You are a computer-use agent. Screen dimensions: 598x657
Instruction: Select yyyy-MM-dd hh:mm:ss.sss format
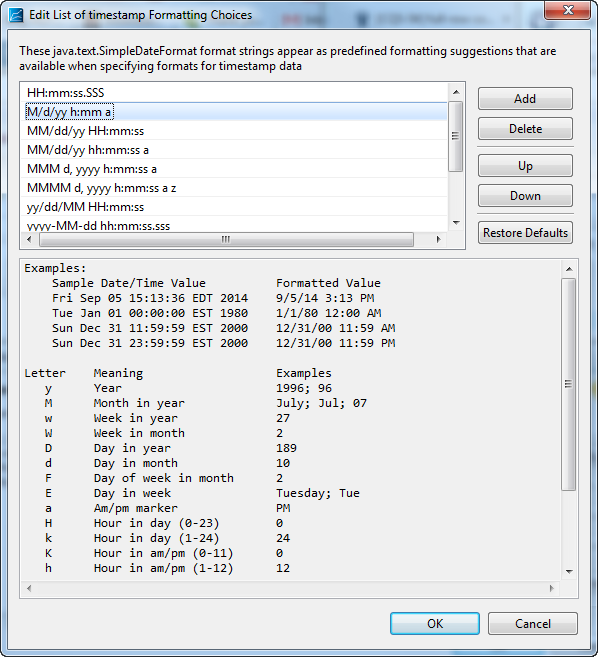tap(234, 225)
